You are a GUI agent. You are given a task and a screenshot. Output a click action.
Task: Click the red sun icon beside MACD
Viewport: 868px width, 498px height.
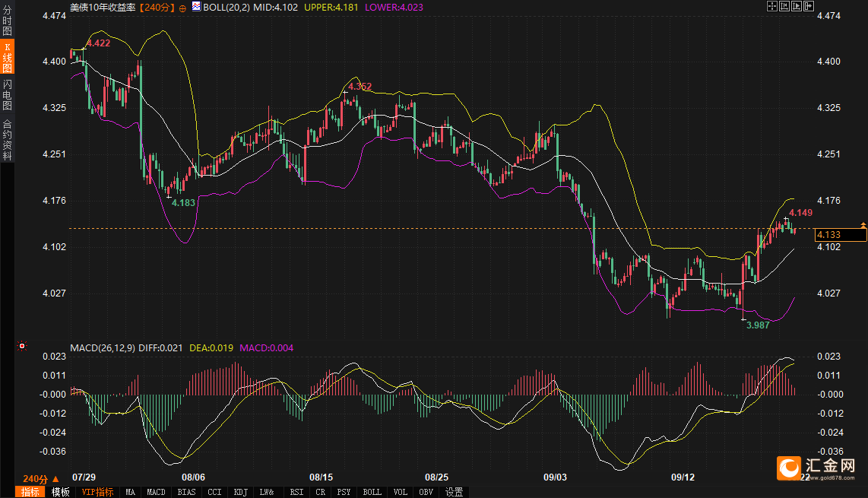tap(22, 346)
